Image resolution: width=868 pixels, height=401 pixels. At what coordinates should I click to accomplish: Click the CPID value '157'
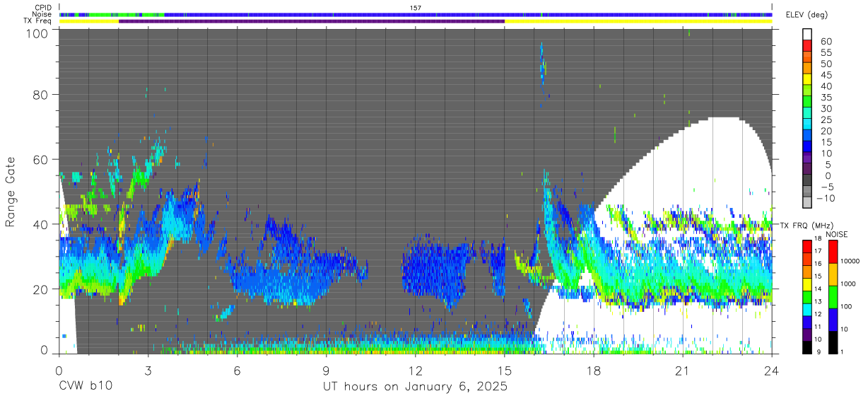(416, 8)
